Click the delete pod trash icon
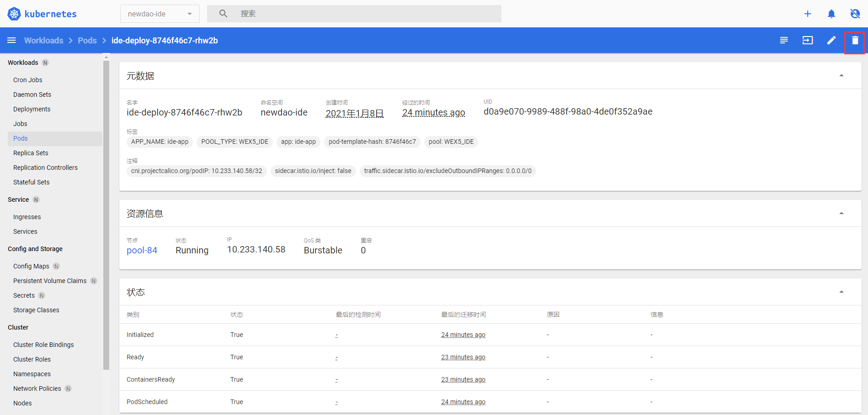 coord(855,41)
